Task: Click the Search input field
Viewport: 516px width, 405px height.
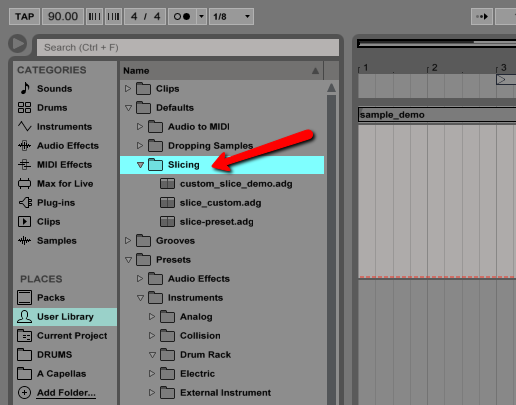Action: (188, 47)
